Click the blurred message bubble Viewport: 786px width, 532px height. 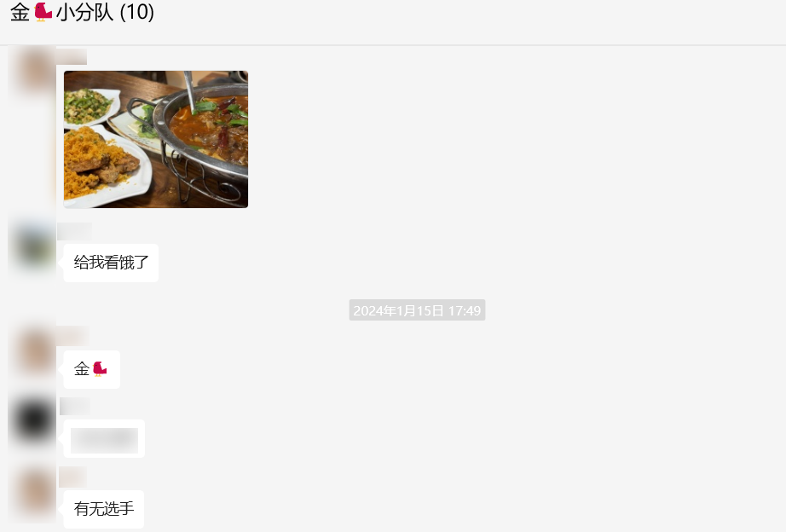[x=104, y=439]
